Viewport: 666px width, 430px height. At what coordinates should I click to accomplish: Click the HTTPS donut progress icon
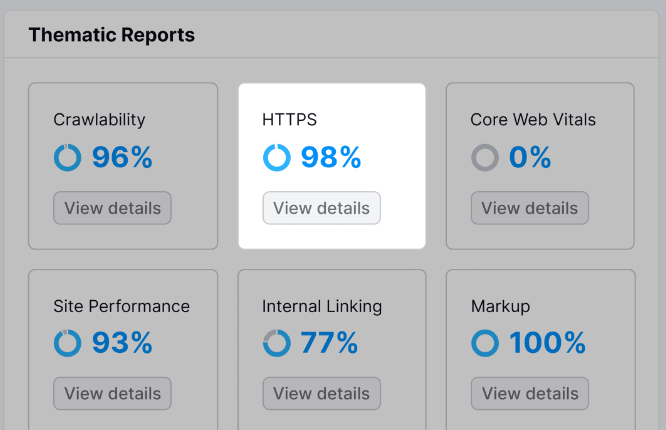277,158
